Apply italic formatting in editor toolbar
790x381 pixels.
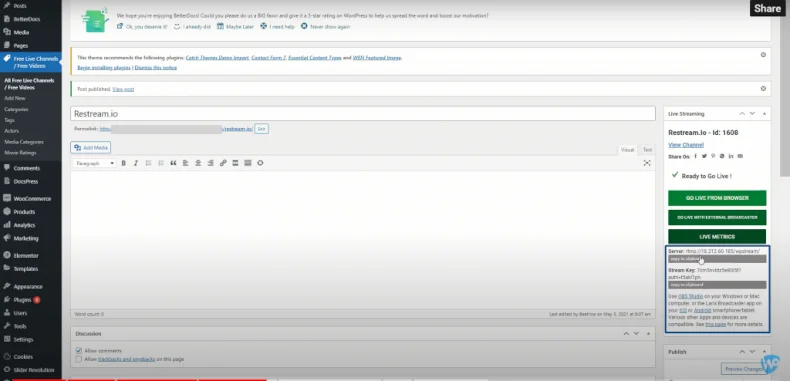136,163
